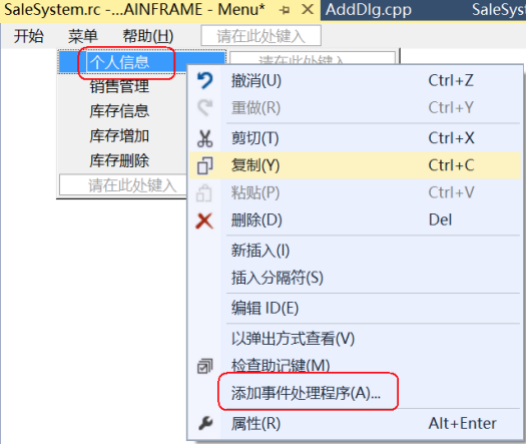Click the check mnemonics icon
The width and height of the screenshot is (528, 446).
tap(205, 367)
